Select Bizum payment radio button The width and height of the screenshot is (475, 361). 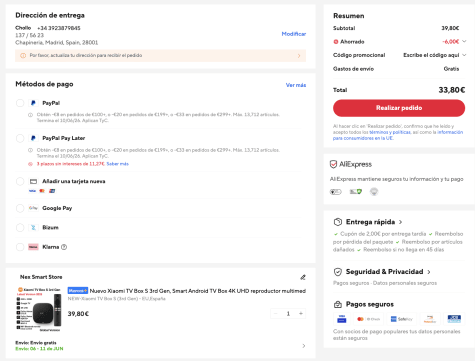[20, 228]
